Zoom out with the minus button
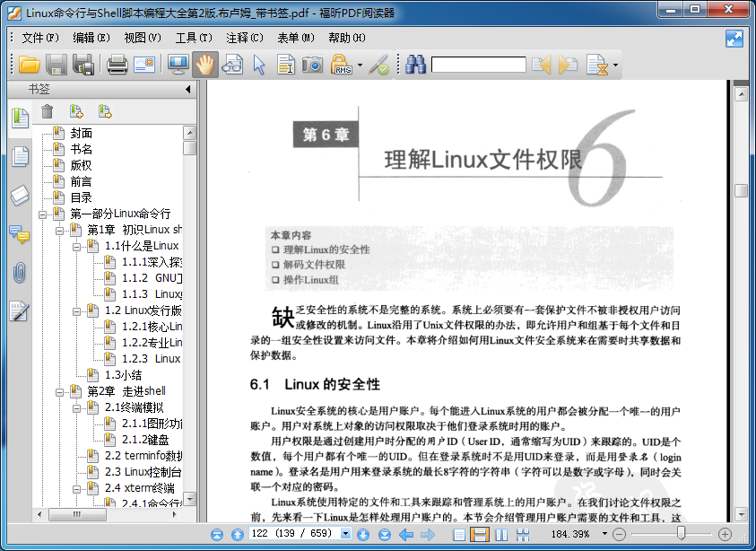 pyautogui.click(x=619, y=534)
